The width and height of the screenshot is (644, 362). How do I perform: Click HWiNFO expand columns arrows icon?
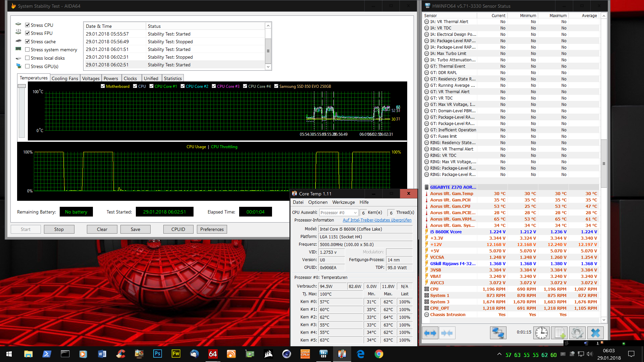tap(430, 333)
